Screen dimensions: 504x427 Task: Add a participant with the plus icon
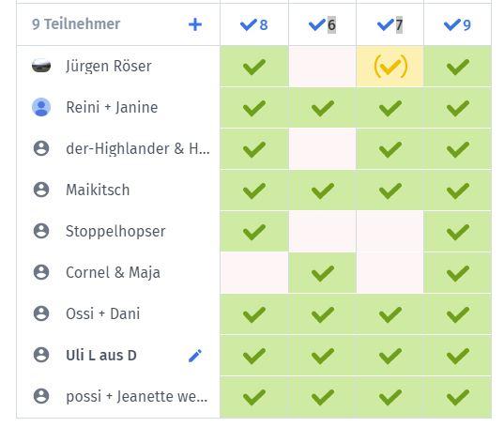(195, 24)
